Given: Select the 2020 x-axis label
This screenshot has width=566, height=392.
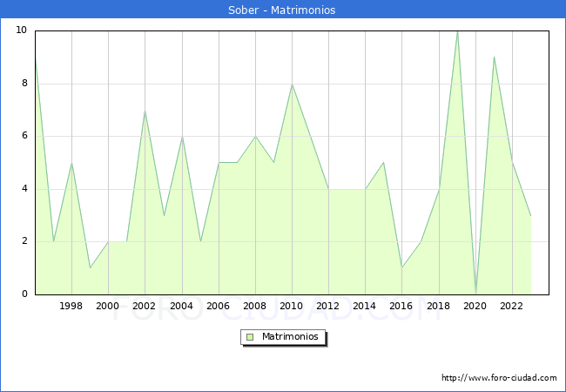Looking at the screenshot, I should (475, 306).
